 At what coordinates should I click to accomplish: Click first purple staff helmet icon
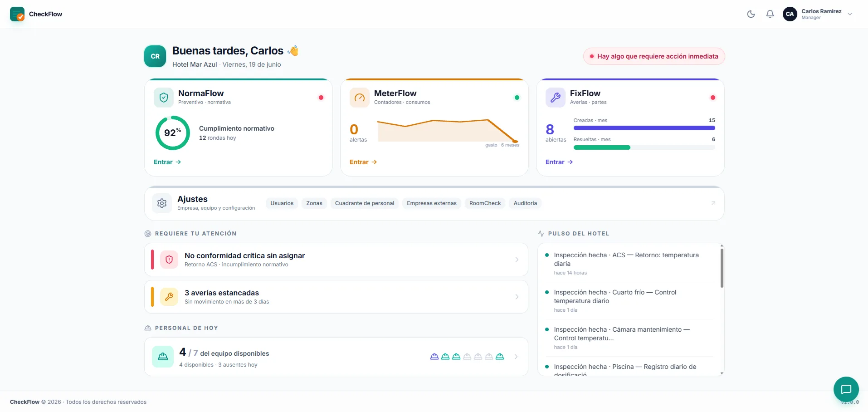pos(434,357)
